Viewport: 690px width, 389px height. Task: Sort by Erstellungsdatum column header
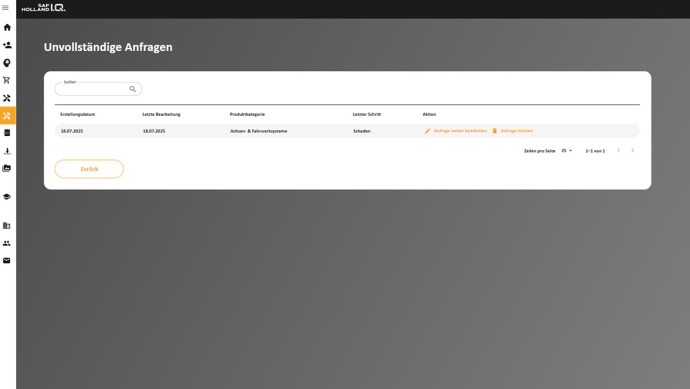[x=77, y=114]
